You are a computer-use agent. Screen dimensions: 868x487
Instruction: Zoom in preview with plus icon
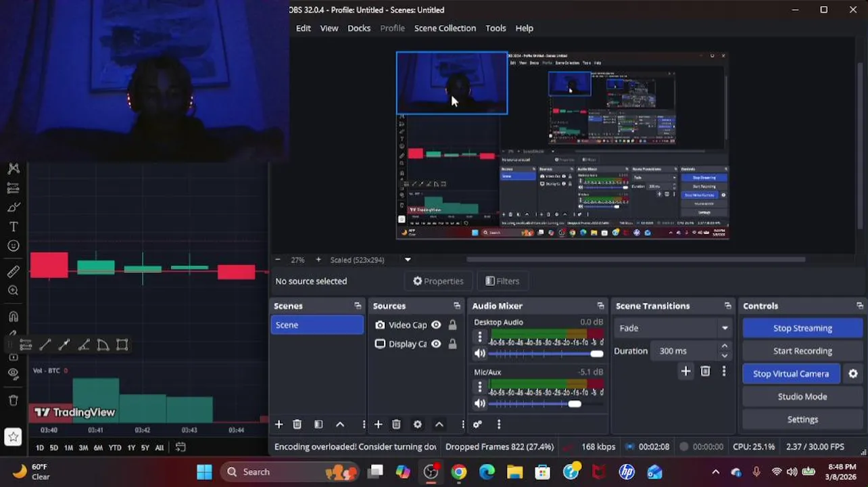(x=318, y=260)
